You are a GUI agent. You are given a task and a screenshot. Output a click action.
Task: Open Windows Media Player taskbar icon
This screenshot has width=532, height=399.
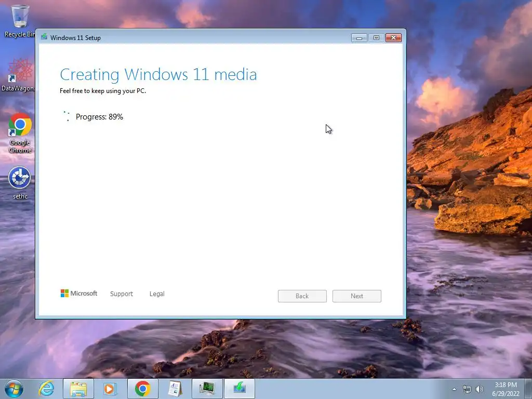click(x=110, y=389)
